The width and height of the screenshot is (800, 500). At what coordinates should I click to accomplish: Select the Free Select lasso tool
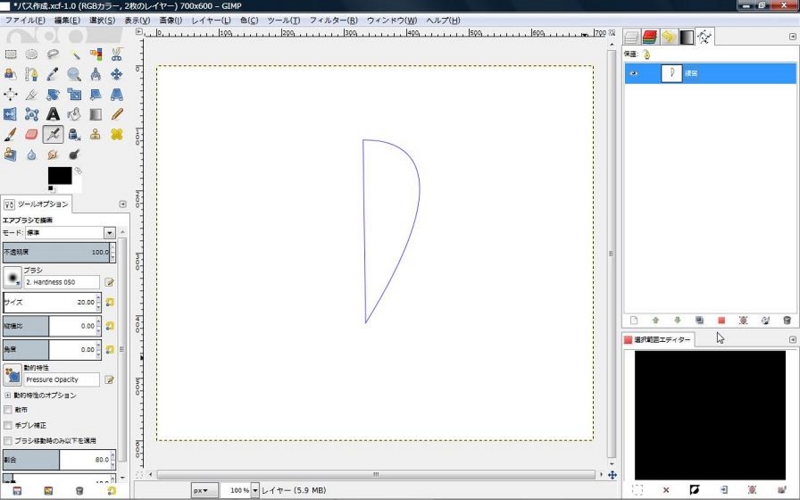[53, 54]
